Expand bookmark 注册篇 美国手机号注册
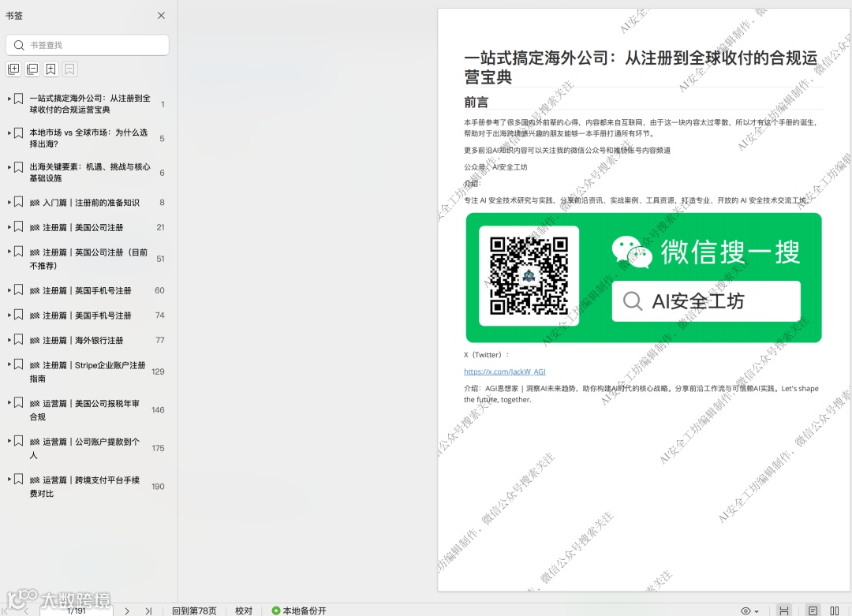852x616 pixels. [9, 315]
